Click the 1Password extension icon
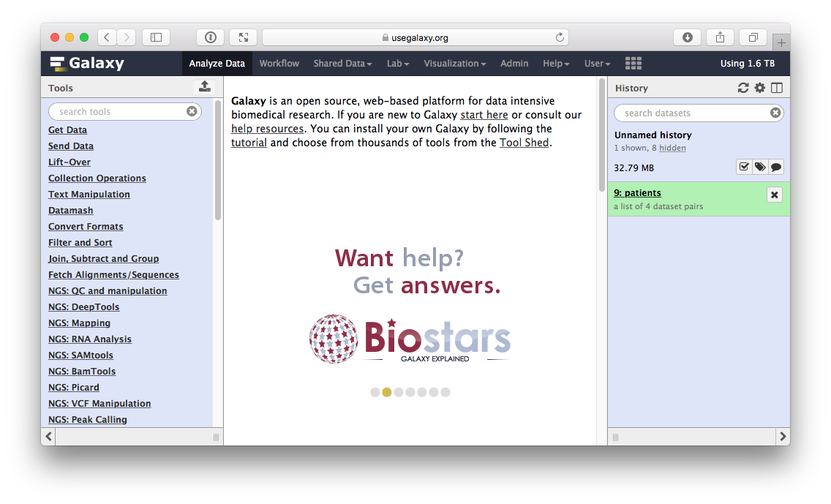831x504 pixels. point(211,37)
